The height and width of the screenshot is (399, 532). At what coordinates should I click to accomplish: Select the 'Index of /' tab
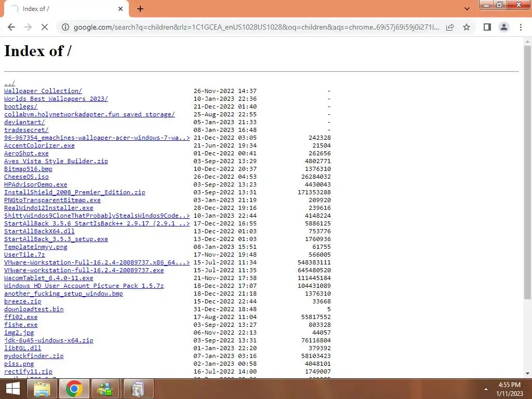click(x=66, y=9)
